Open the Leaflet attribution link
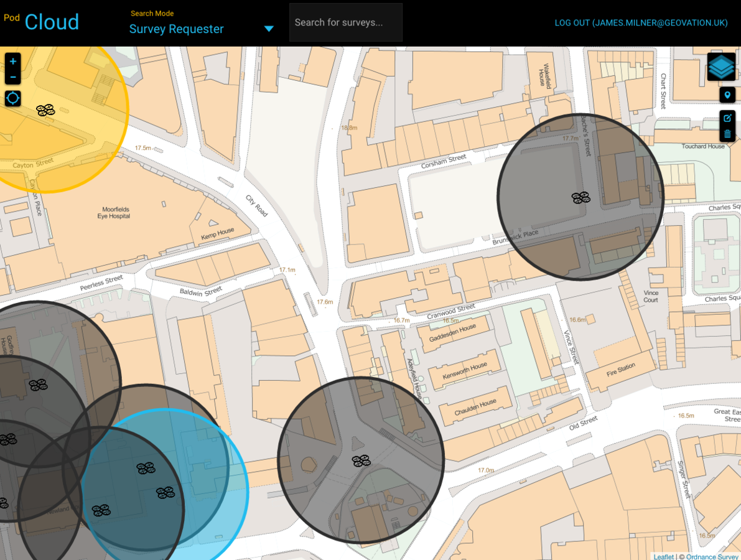 coord(663,557)
